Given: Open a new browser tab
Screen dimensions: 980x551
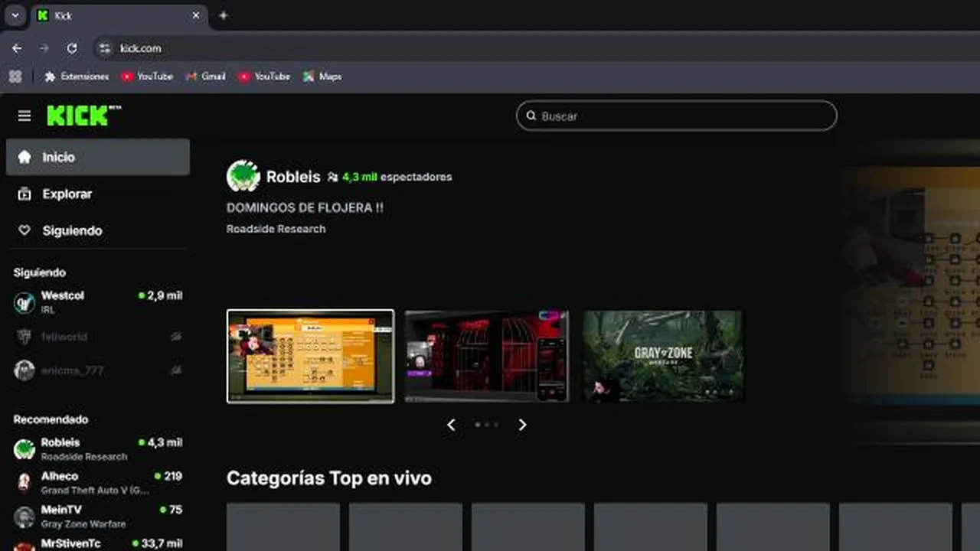Looking at the screenshot, I should (x=223, y=15).
